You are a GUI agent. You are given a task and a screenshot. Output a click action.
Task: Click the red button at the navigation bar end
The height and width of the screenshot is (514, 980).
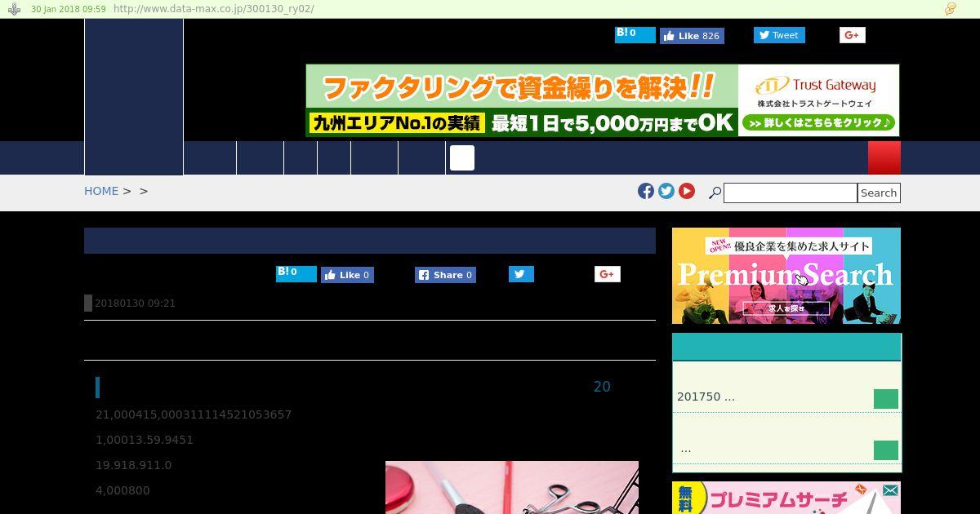tap(884, 157)
